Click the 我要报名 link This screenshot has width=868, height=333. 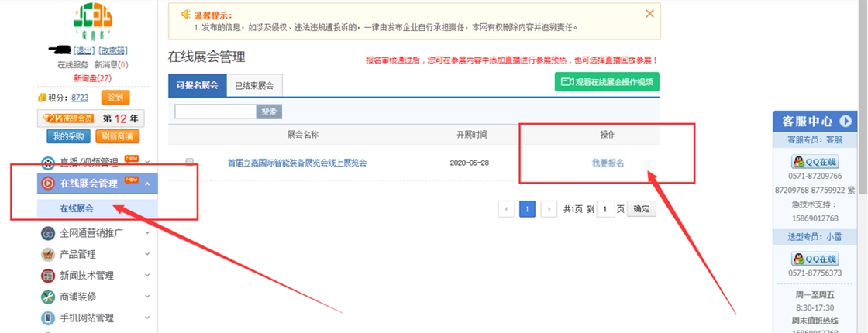[608, 163]
